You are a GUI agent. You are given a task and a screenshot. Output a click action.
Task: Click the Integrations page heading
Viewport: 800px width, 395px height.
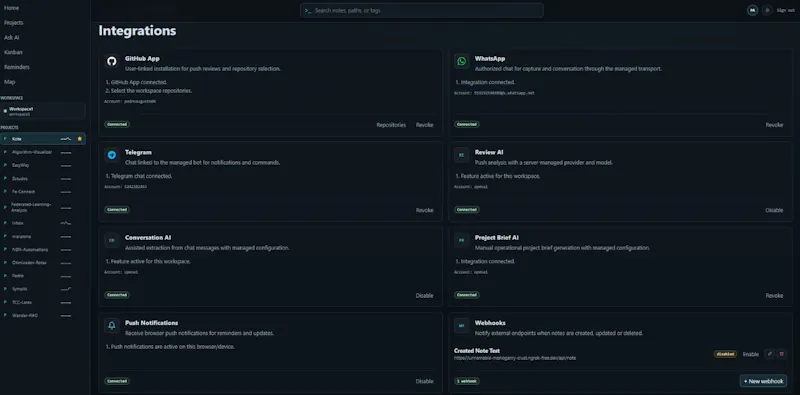[137, 31]
